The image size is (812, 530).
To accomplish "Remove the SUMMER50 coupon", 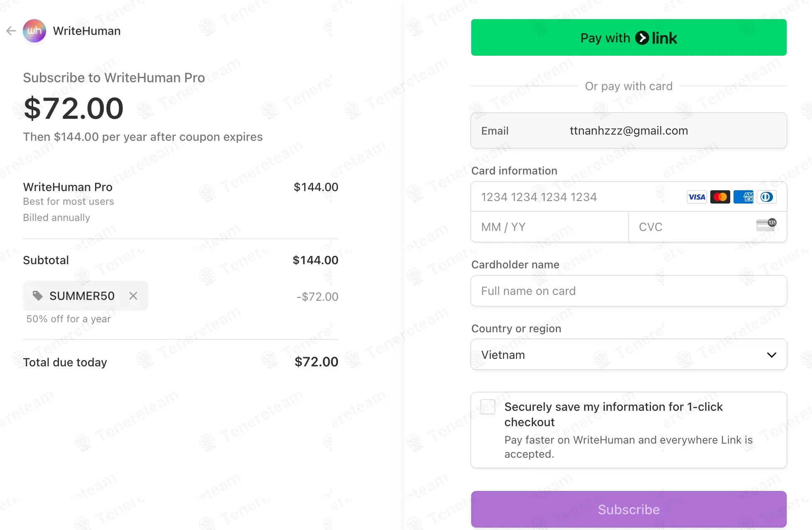I will coord(133,296).
